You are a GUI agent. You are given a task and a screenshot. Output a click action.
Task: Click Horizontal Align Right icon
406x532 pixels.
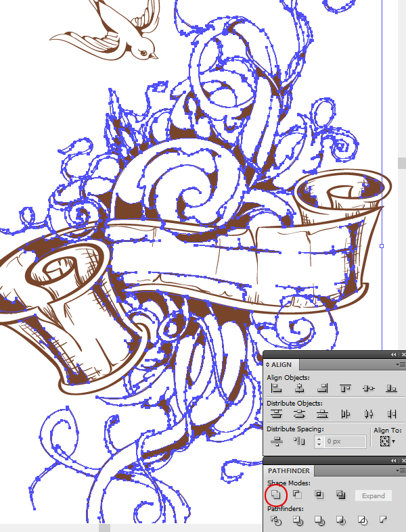pos(322,388)
